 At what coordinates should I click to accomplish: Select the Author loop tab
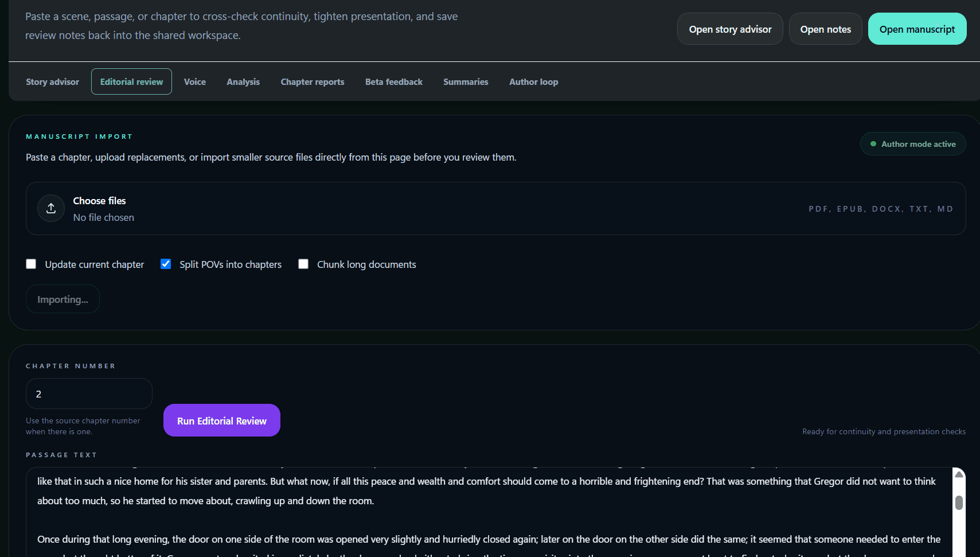click(534, 81)
